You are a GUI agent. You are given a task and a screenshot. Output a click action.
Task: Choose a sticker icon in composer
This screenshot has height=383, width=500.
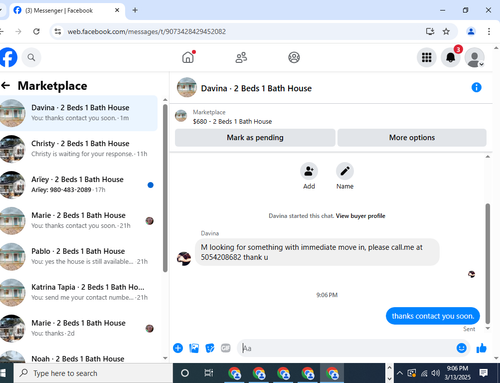(x=210, y=348)
